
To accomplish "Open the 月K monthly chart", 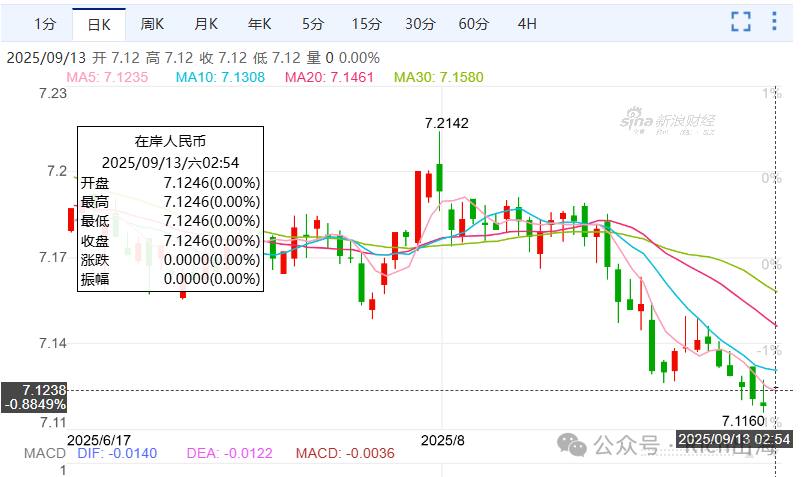I will (x=206, y=24).
